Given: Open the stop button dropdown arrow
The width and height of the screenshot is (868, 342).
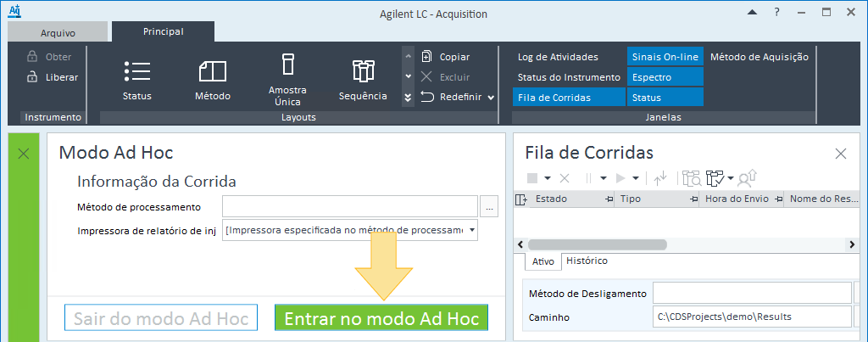Looking at the screenshot, I should click(547, 178).
